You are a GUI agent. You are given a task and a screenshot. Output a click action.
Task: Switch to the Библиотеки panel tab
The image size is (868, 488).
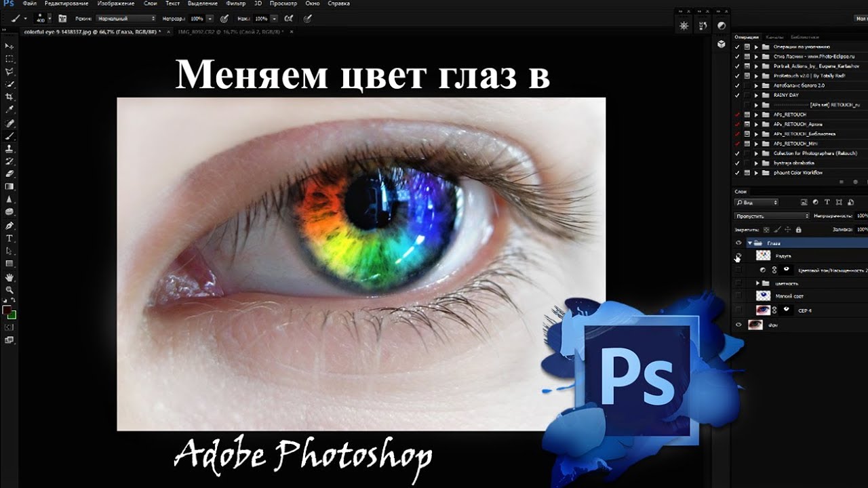tap(805, 37)
